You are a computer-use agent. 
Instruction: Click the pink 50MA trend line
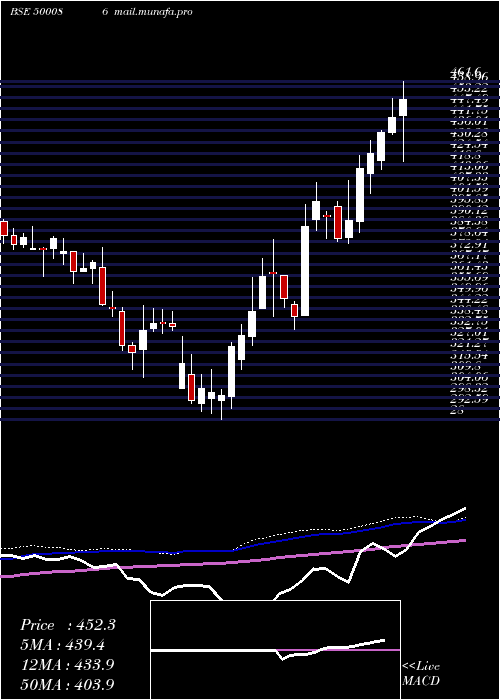(x=232, y=562)
